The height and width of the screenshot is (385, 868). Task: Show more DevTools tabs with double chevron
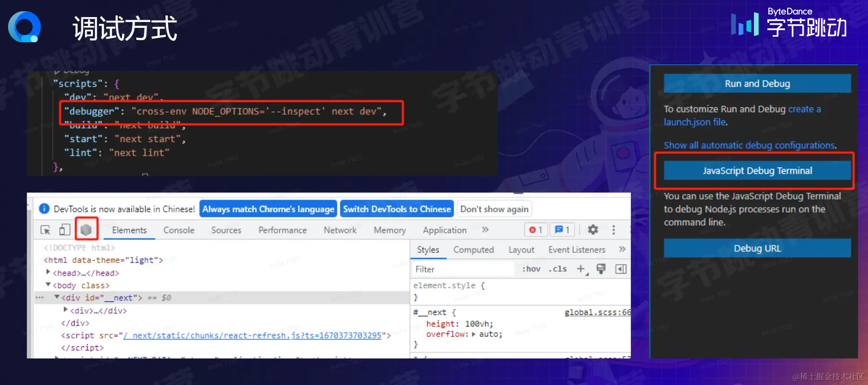pos(485,230)
